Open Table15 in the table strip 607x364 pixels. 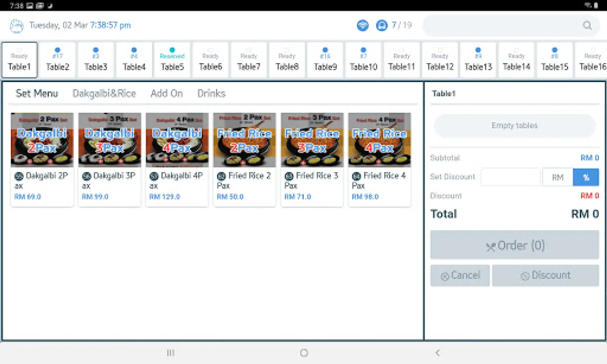pos(554,60)
